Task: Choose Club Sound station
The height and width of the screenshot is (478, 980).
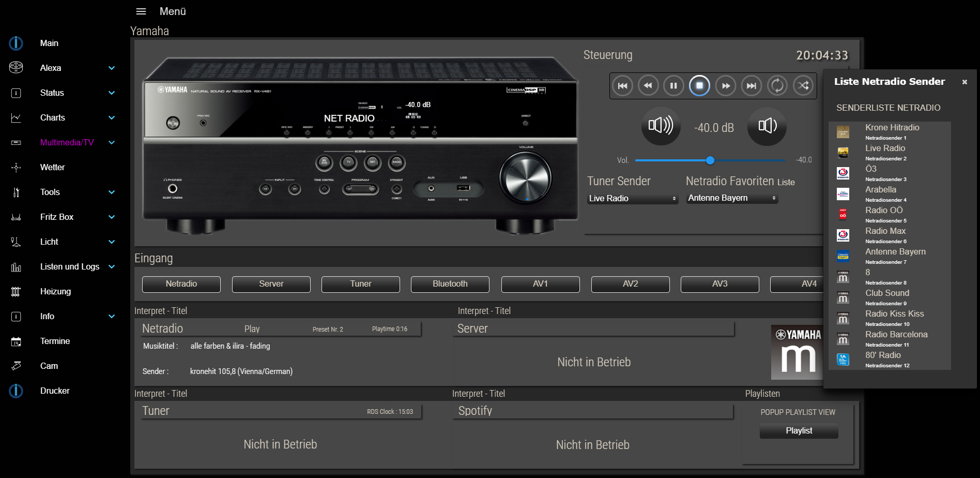Action: point(890,297)
